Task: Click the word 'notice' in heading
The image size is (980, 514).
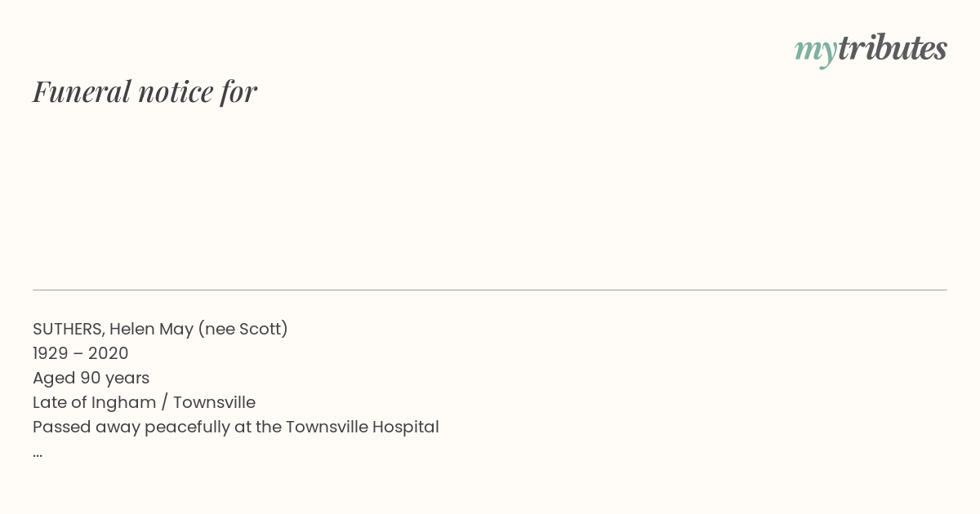Action: [x=176, y=91]
